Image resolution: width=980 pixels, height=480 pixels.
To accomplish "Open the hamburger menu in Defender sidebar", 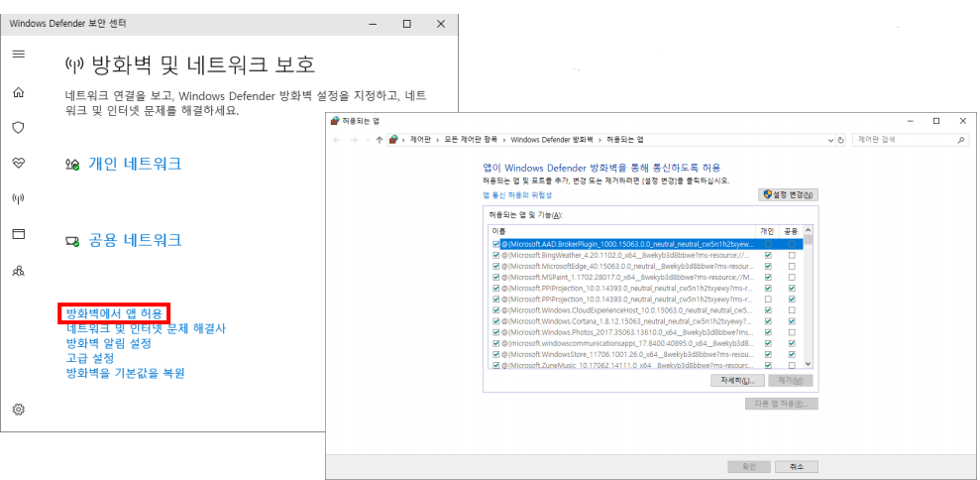I will [18, 54].
